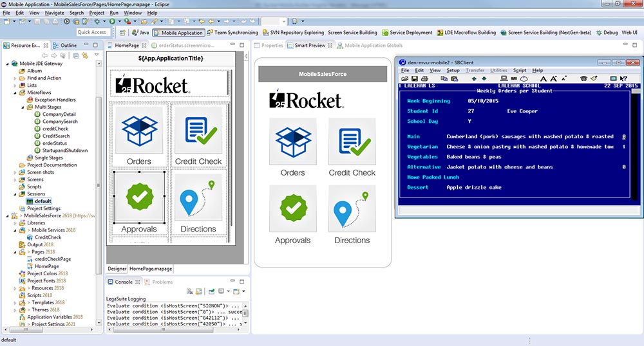Collapse the Sessions folder

pyautogui.click(x=15, y=194)
